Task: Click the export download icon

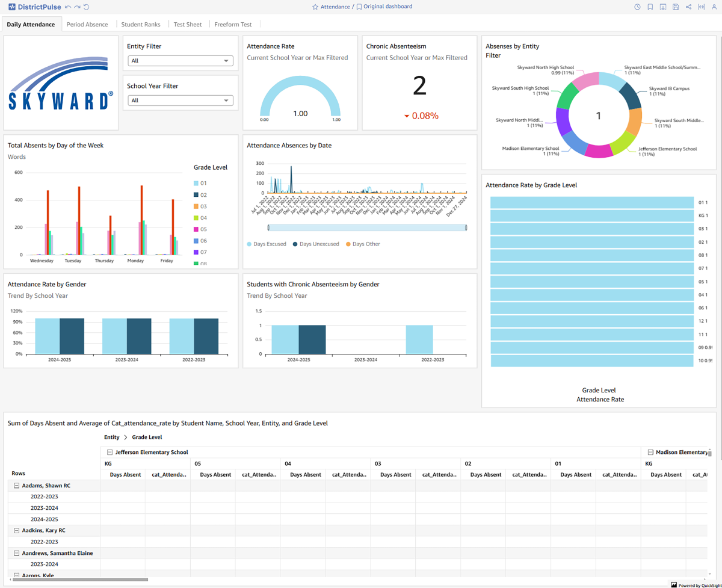Action: click(663, 7)
